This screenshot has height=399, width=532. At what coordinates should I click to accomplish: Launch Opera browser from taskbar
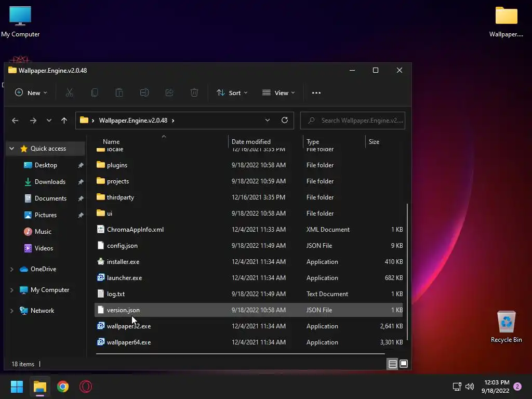point(86,387)
